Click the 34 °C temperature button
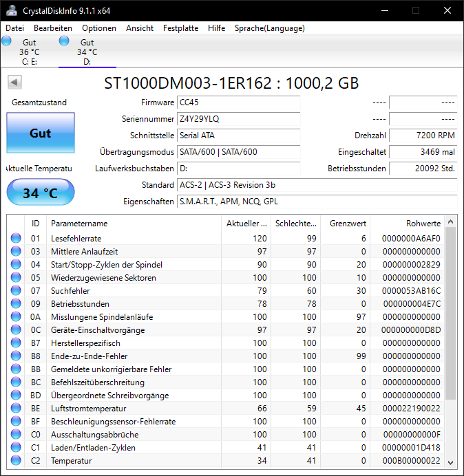The image size is (464, 476). click(41, 192)
